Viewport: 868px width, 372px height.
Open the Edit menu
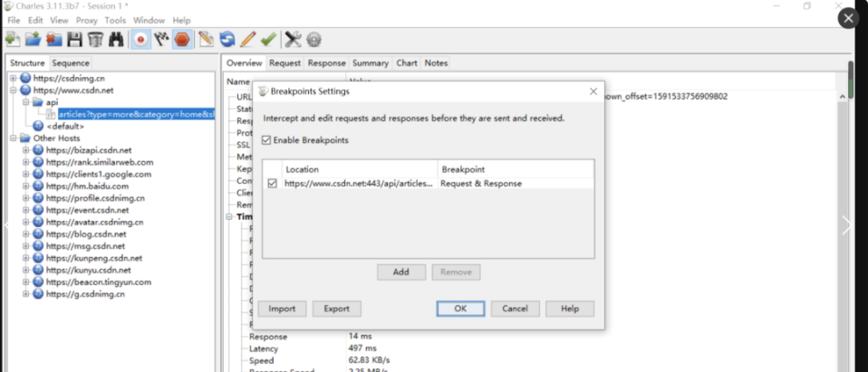point(35,21)
